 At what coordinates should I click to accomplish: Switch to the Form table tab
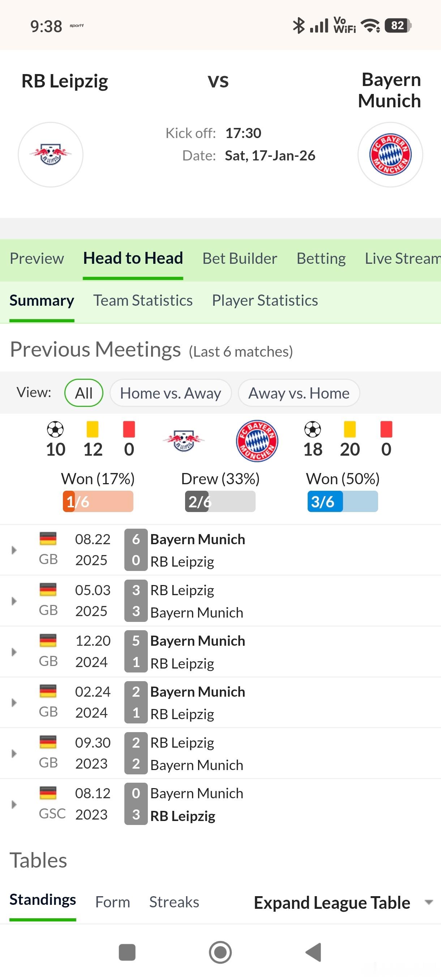pos(113,902)
